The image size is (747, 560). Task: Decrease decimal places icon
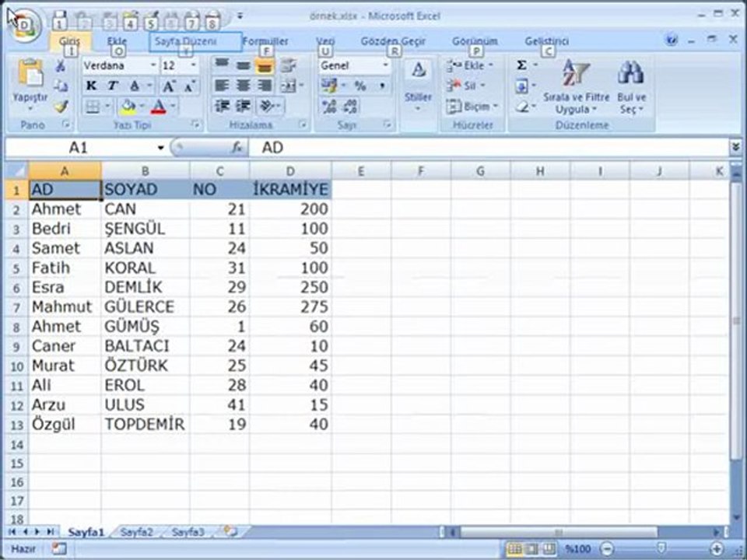pos(350,107)
